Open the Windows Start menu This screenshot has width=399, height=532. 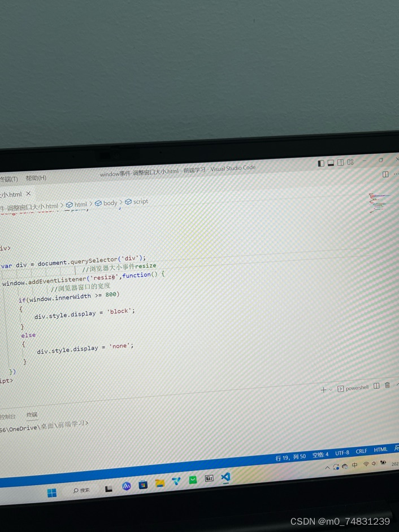point(52,492)
